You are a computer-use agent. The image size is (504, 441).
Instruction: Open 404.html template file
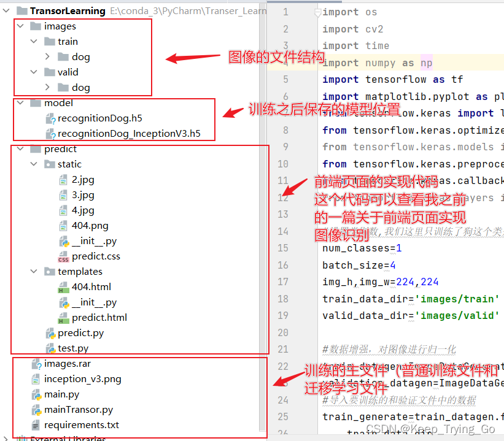coord(91,287)
